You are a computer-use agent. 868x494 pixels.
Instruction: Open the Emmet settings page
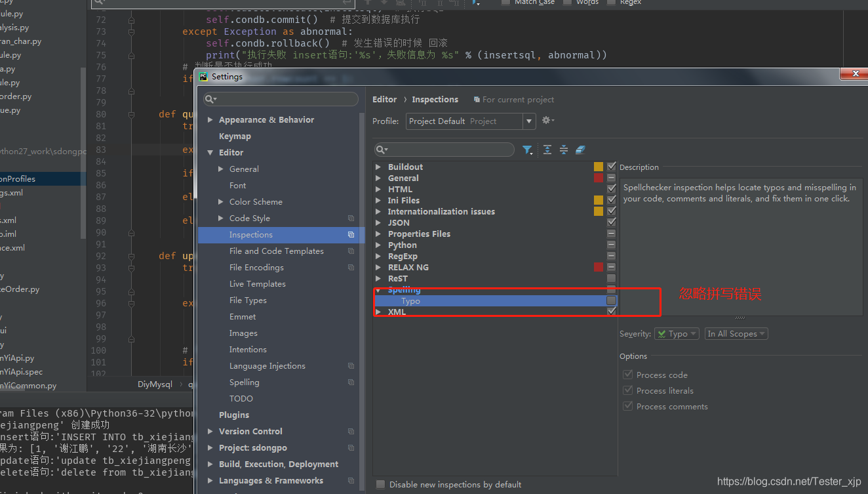coord(243,317)
